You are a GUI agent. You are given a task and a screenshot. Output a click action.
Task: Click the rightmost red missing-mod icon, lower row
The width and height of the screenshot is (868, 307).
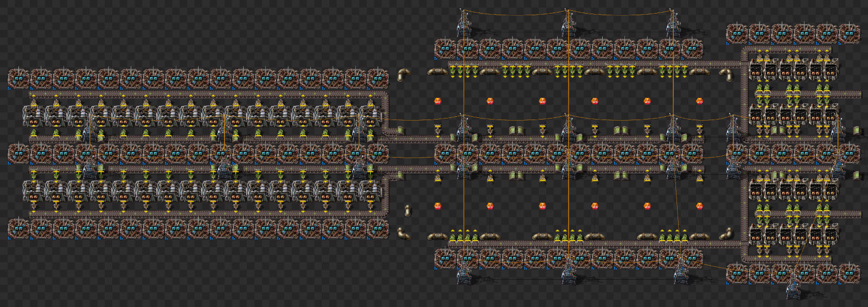pos(699,206)
